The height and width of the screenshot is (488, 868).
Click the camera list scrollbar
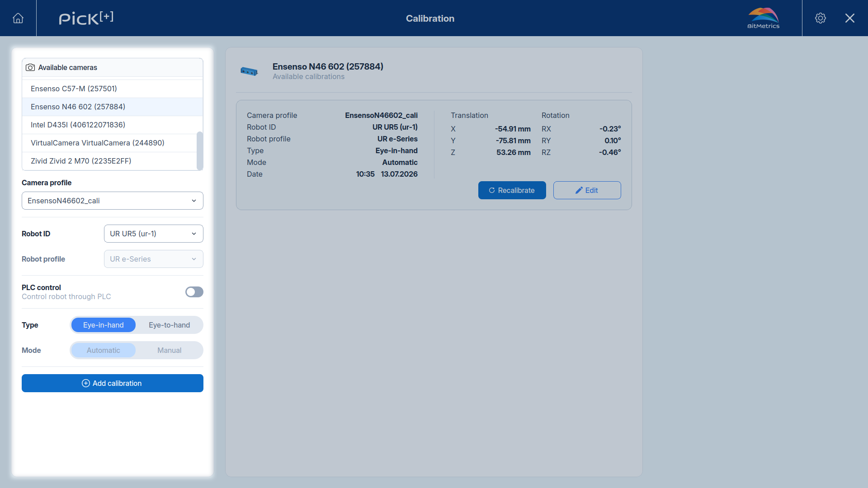click(x=200, y=150)
